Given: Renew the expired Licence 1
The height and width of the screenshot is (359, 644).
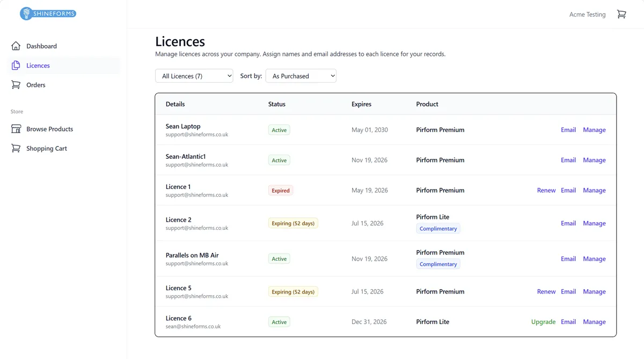Looking at the screenshot, I should point(546,190).
